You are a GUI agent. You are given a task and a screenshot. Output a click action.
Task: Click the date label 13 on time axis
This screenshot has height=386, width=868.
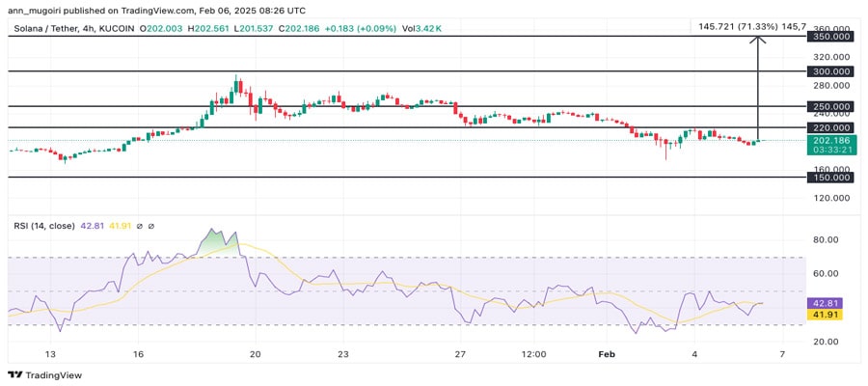point(50,354)
